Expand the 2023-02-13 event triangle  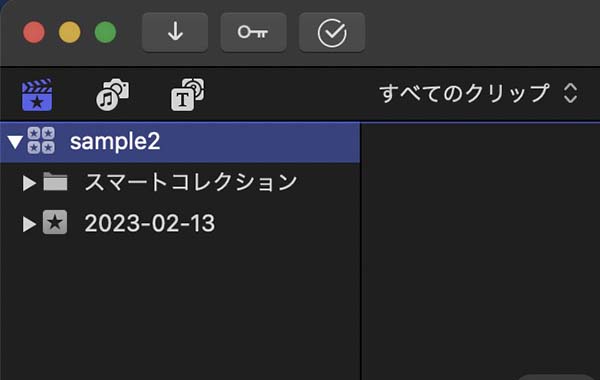tap(29, 224)
